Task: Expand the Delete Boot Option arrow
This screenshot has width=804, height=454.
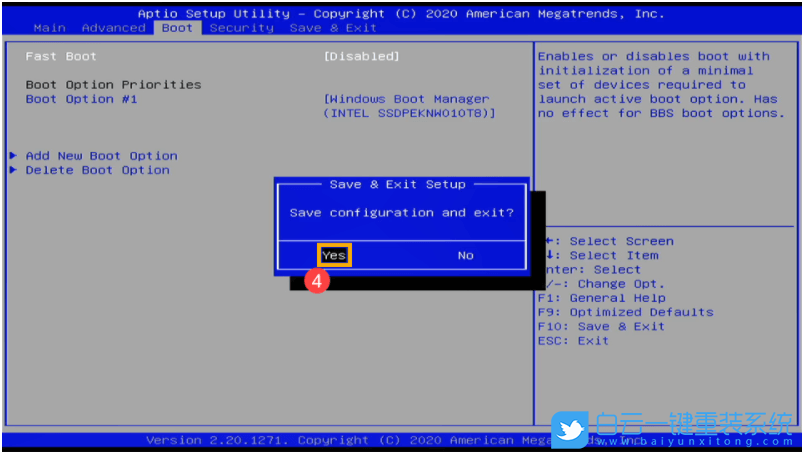Action: coord(14,170)
